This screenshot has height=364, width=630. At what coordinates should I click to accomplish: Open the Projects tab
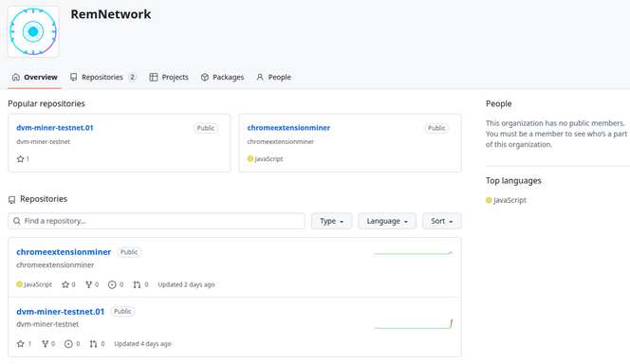coord(169,77)
